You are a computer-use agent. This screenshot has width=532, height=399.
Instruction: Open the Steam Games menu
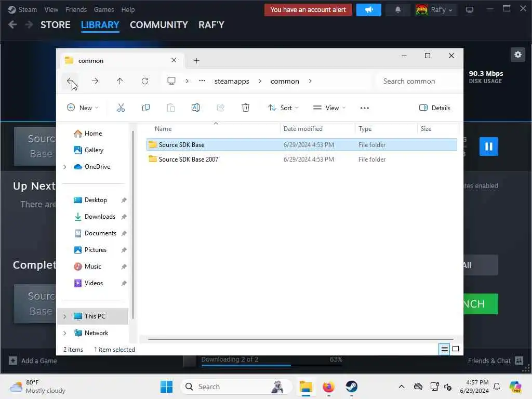[x=104, y=10]
